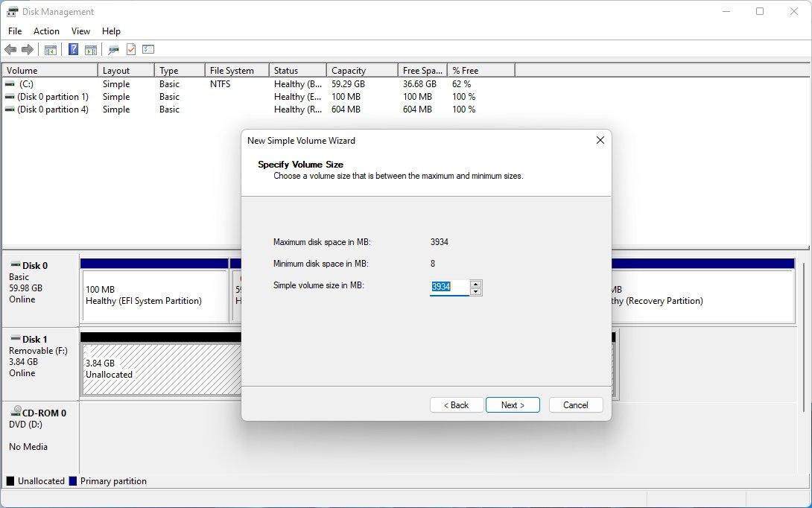The height and width of the screenshot is (508, 812).
Task: Click the Disk 0 partition 1 drive icon
Action: 10,97
